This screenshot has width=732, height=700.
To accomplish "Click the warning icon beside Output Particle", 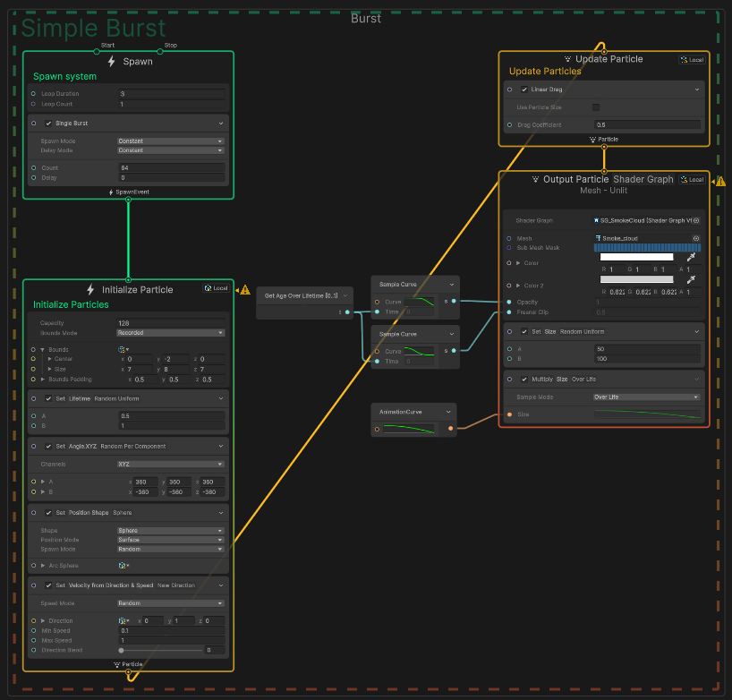I will (721, 181).
